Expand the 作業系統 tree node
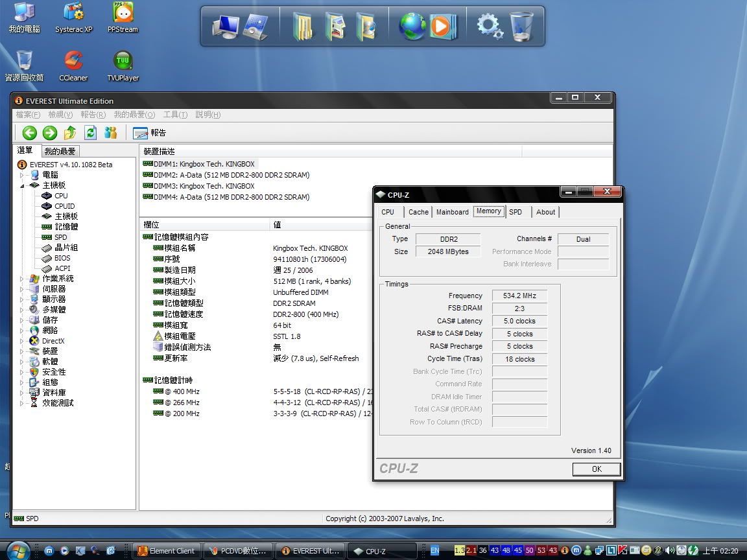 22,279
